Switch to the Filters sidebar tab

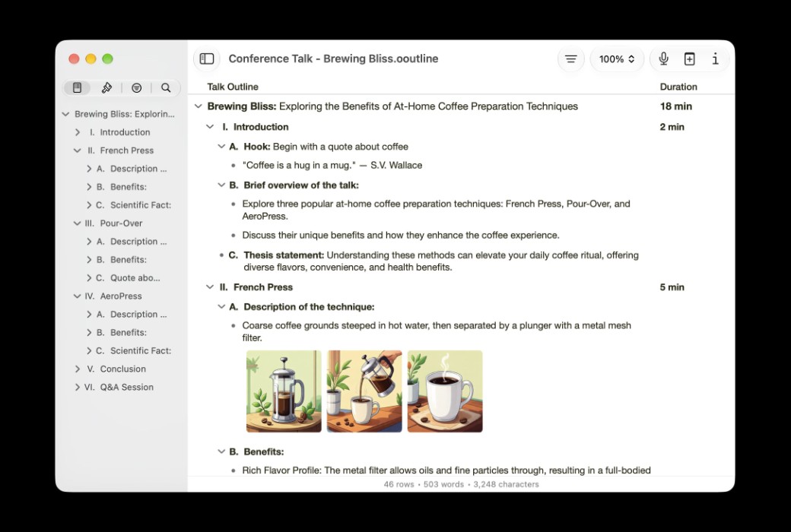pos(136,87)
